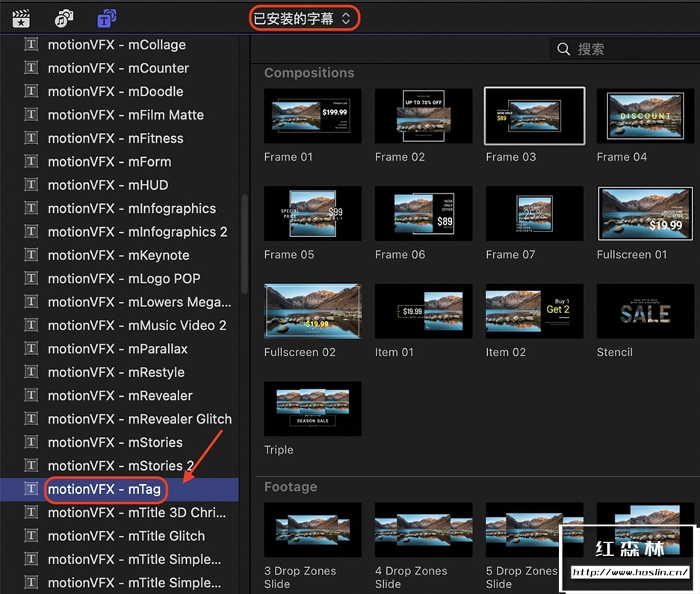Select motionVFX - mKeynote category

pyautogui.click(x=120, y=255)
